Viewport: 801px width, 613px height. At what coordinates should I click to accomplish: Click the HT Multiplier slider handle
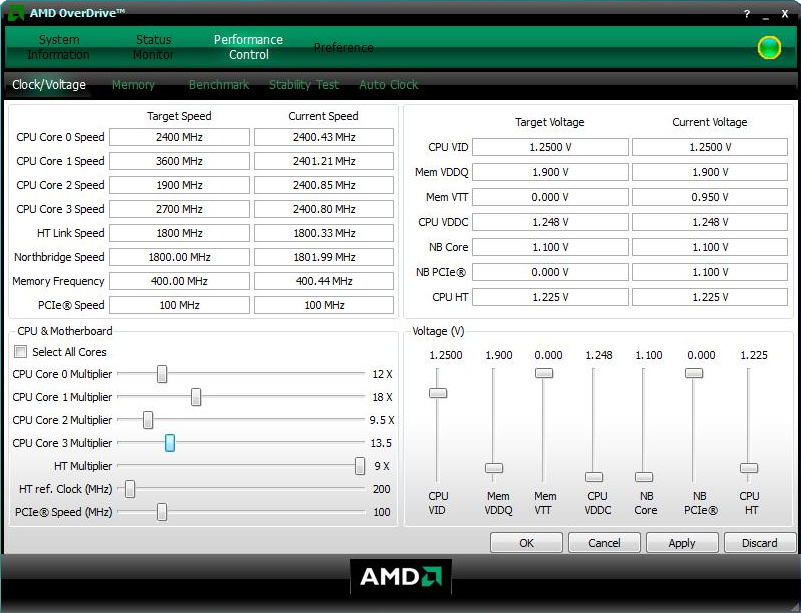360,466
